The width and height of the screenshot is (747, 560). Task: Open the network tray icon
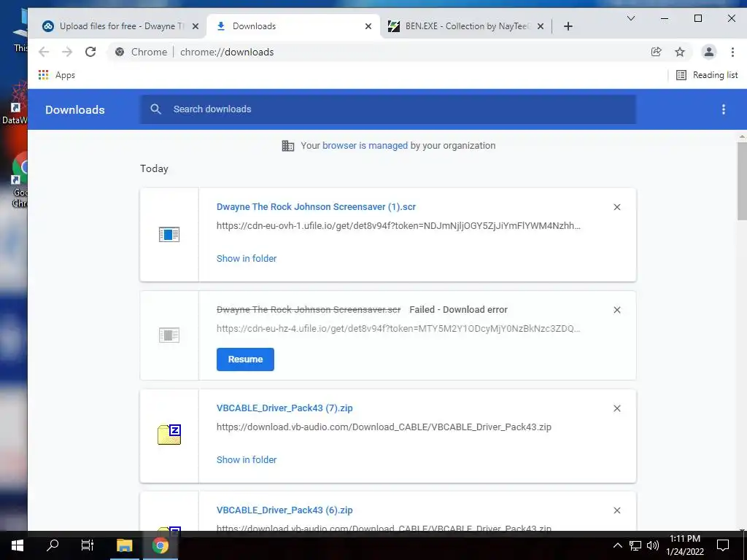point(635,545)
